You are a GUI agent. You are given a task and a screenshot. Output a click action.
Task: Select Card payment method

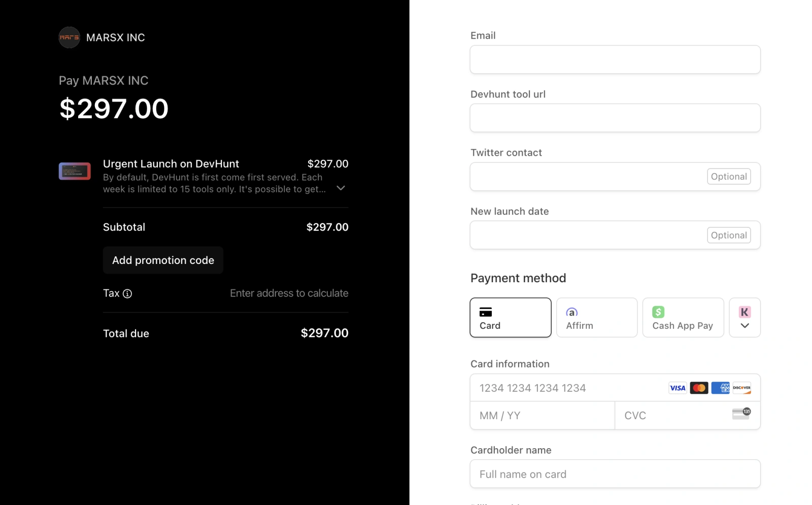[x=510, y=318]
